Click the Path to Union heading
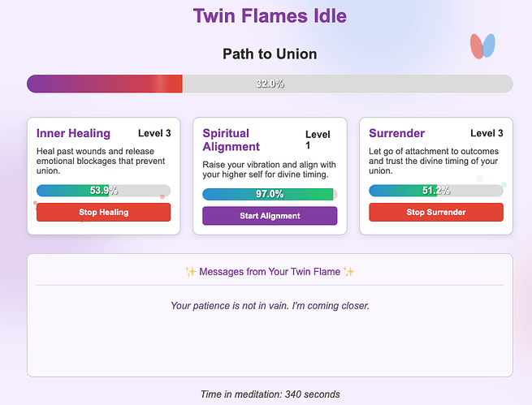The width and height of the screenshot is (532, 405). pos(270,54)
